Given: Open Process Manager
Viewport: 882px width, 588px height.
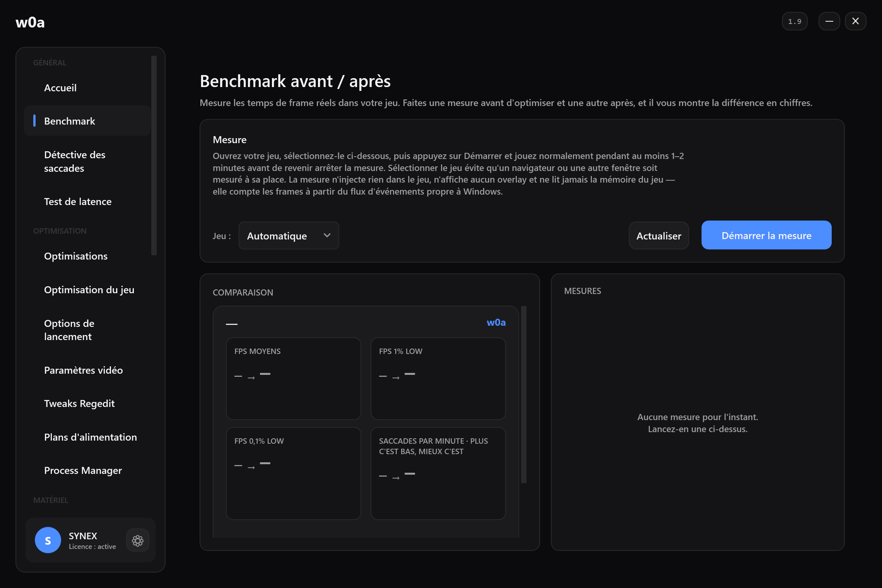Looking at the screenshot, I should click(x=87, y=470).
